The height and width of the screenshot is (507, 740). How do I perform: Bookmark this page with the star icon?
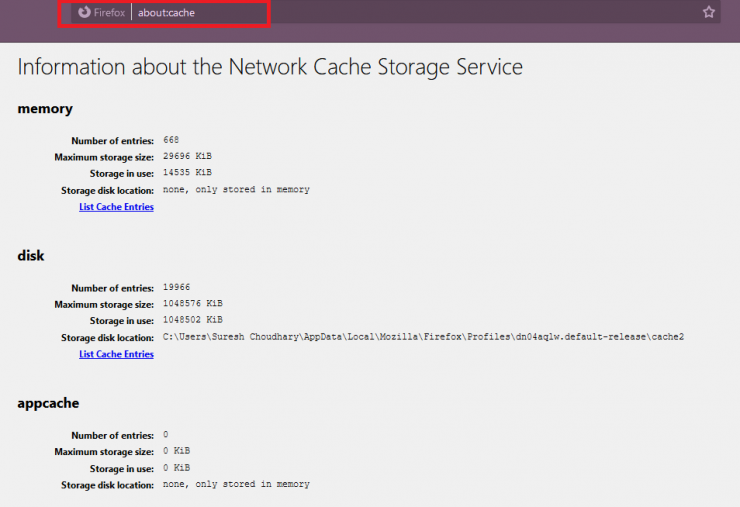tap(708, 12)
